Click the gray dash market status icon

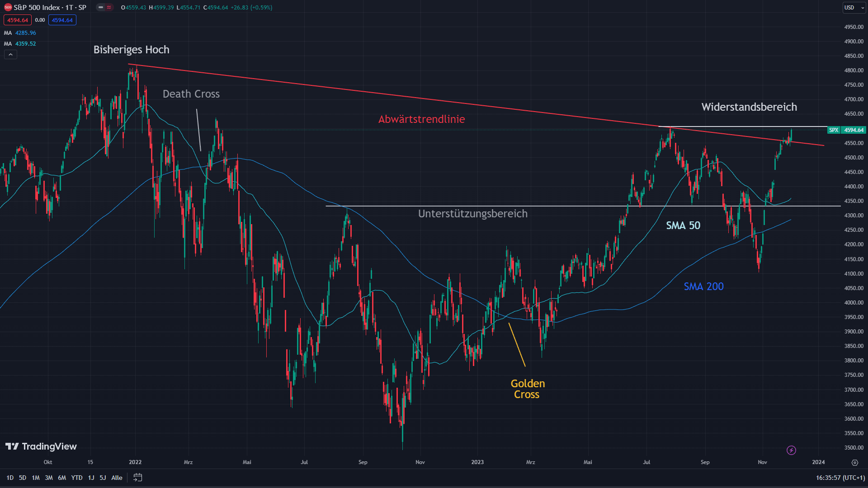[101, 7]
